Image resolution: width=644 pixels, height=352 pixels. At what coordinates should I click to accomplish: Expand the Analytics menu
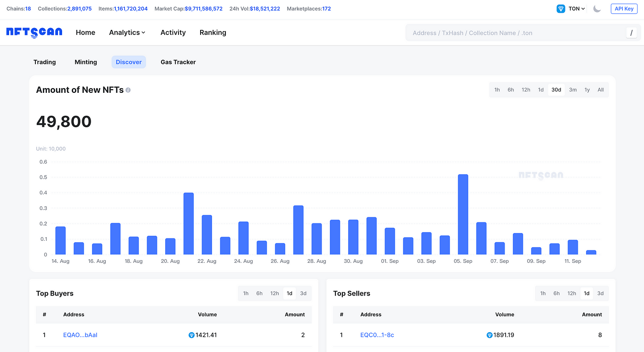[x=127, y=33]
